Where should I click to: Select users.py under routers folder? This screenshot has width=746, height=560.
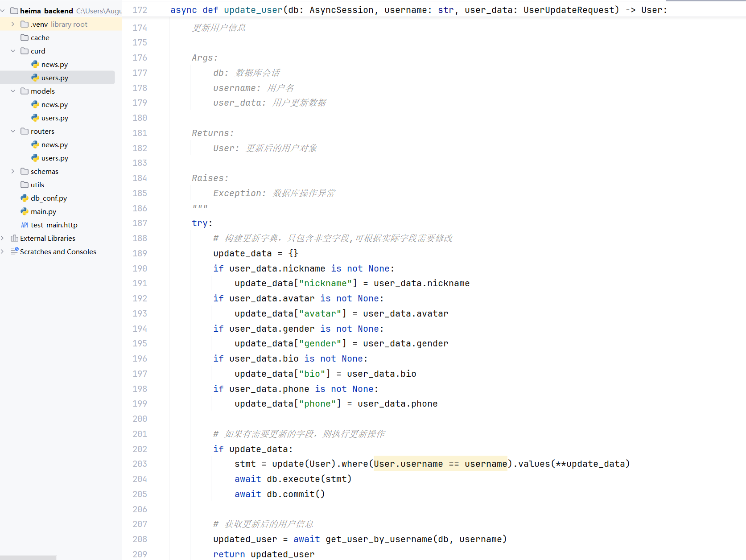coord(54,158)
